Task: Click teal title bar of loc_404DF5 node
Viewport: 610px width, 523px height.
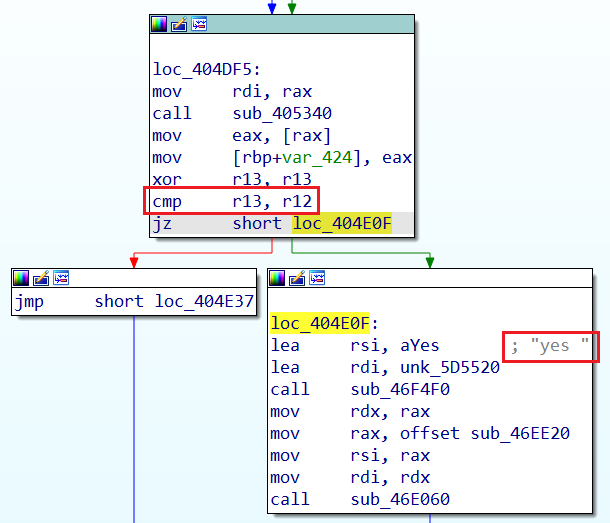Action: [282, 24]
